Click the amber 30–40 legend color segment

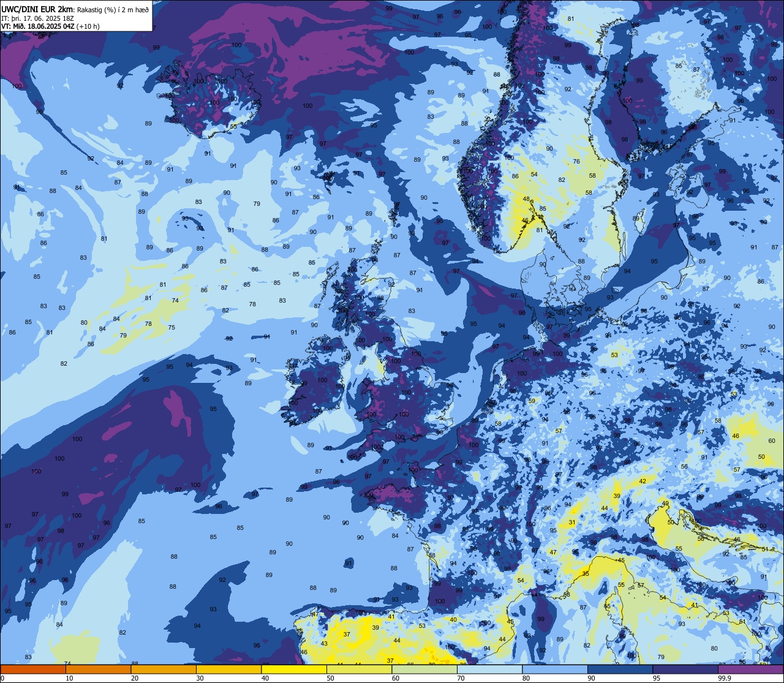coord(228,670)
